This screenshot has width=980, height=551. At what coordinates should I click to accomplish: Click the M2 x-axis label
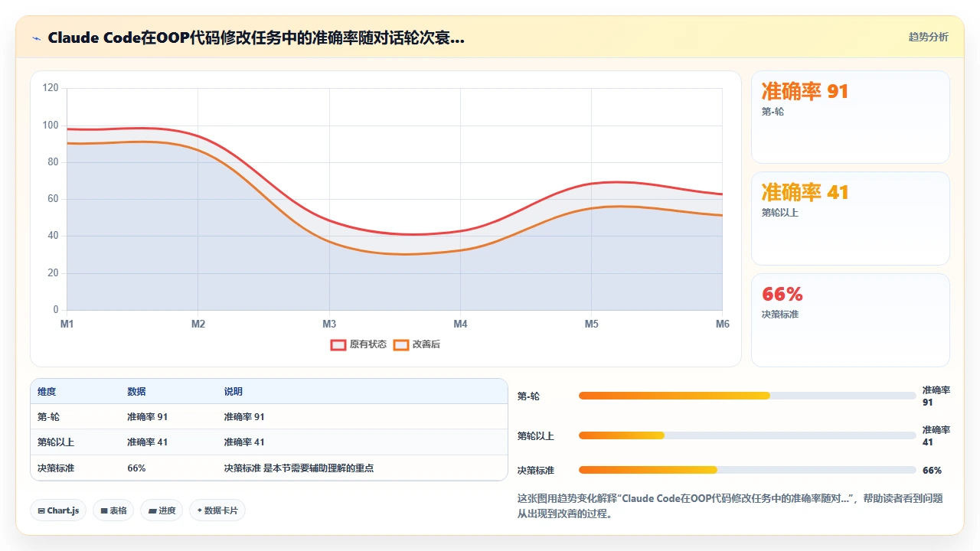click(x=198, y=324)
